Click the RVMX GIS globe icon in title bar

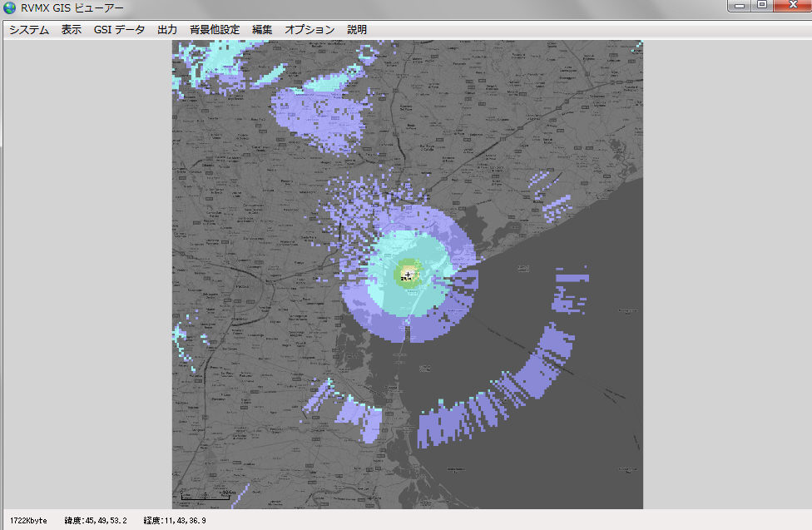10,7
